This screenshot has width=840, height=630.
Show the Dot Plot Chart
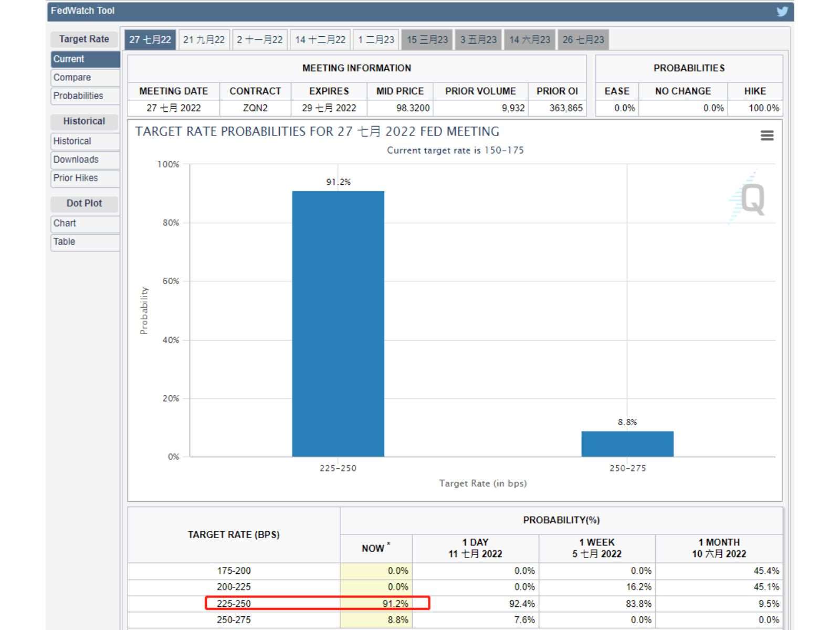tap(85, 224)
